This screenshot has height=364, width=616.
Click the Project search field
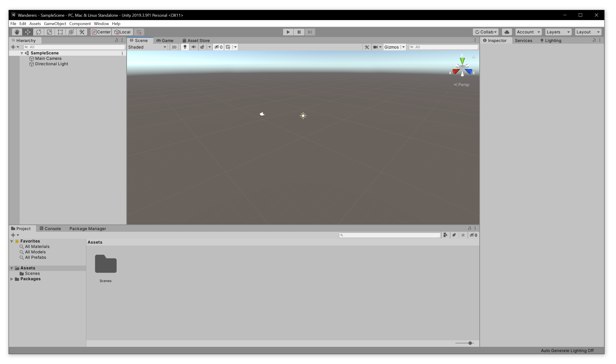[390, 235]
